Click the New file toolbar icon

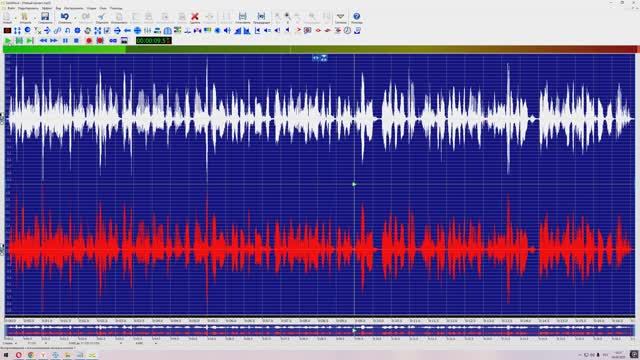7,17
